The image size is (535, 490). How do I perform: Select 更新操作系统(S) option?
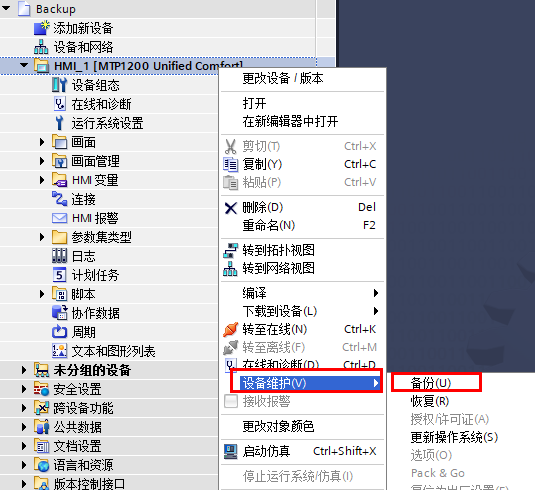[x=454, y=437]
